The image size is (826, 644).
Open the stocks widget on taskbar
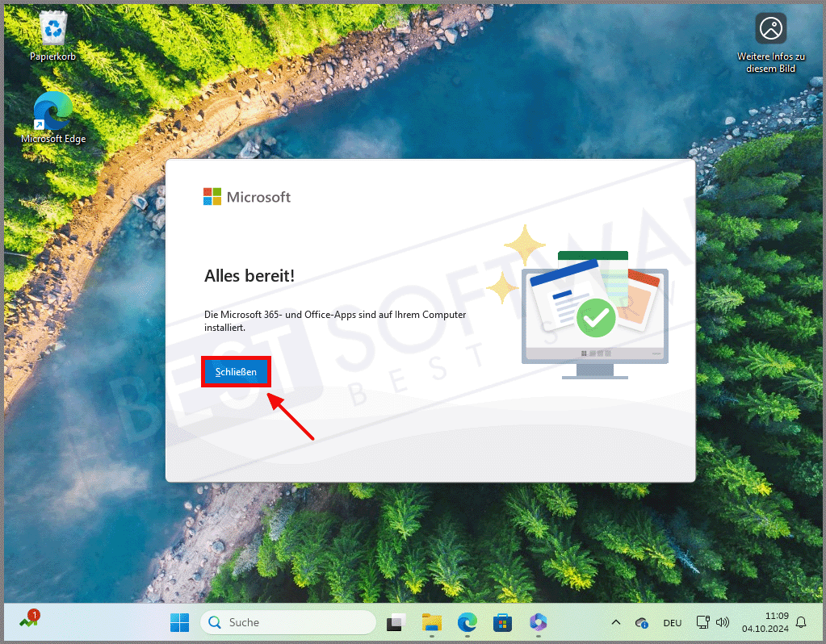coord(30,620)
